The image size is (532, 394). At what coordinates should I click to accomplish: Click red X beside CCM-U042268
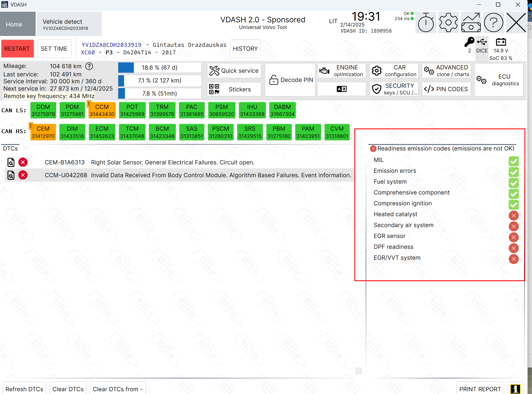23,175
